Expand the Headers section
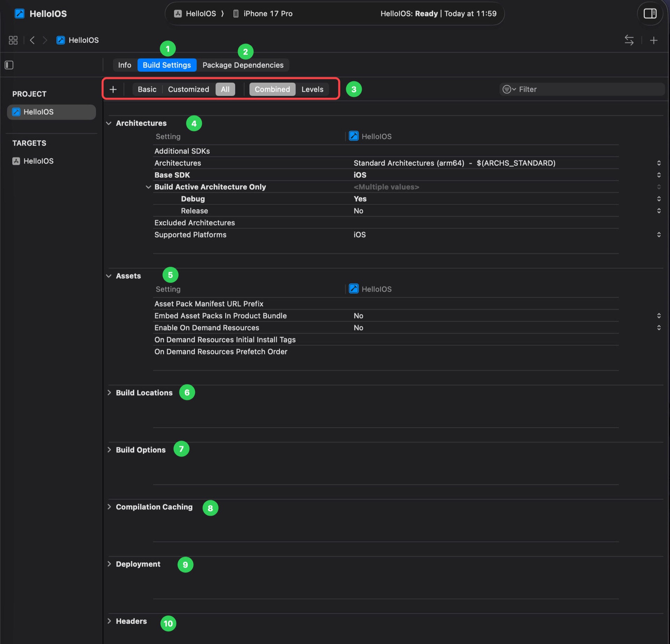 109,621
